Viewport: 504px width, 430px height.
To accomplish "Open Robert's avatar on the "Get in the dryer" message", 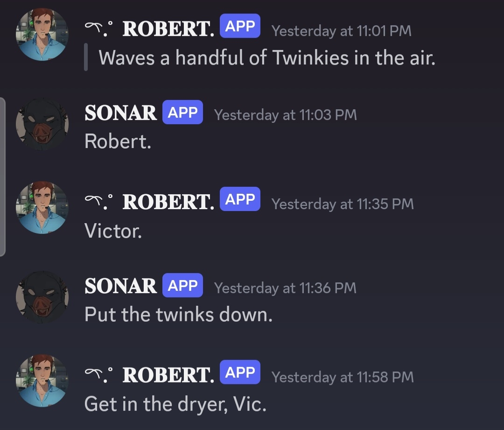I will 42,381.
